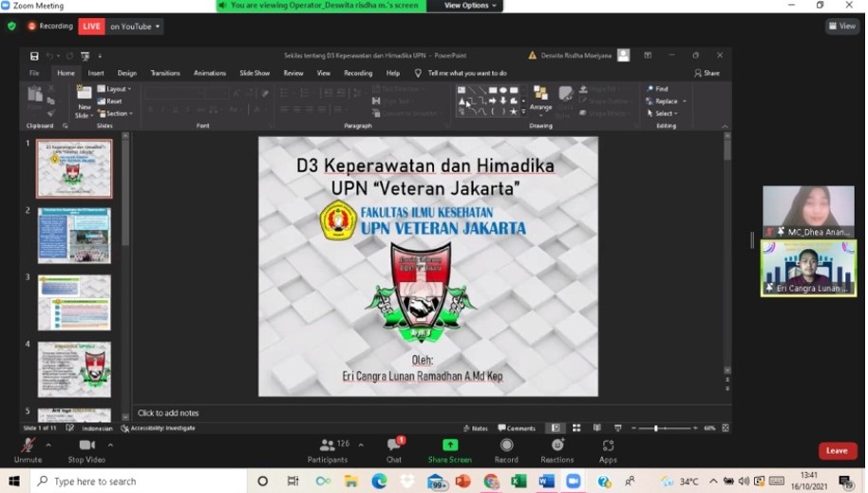Toggle Stop Video in Zoom
This screenshot has width=868, height=493.
[x=87, y=450]
